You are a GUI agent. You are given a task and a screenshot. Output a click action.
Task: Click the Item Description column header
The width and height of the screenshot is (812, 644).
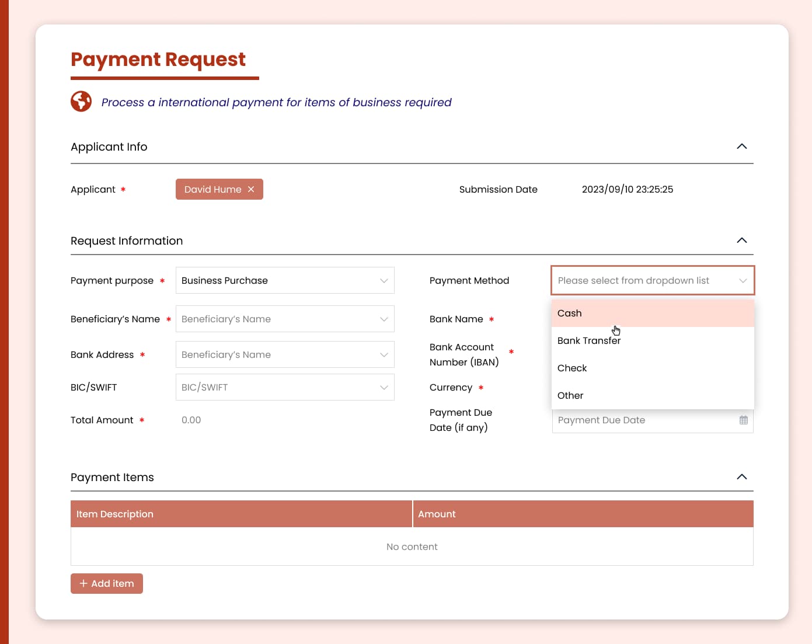point(115,514)
